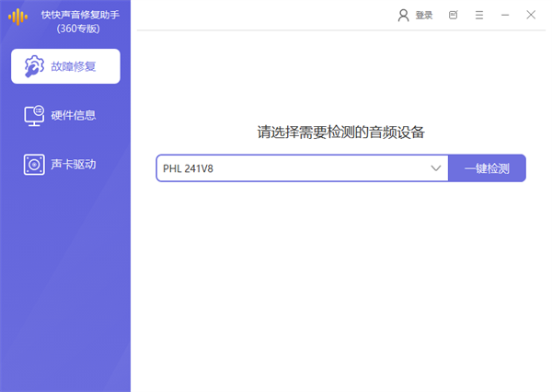
Task: Click the user avatar icon
Action: pyautogui.click(x=403, y=15)
